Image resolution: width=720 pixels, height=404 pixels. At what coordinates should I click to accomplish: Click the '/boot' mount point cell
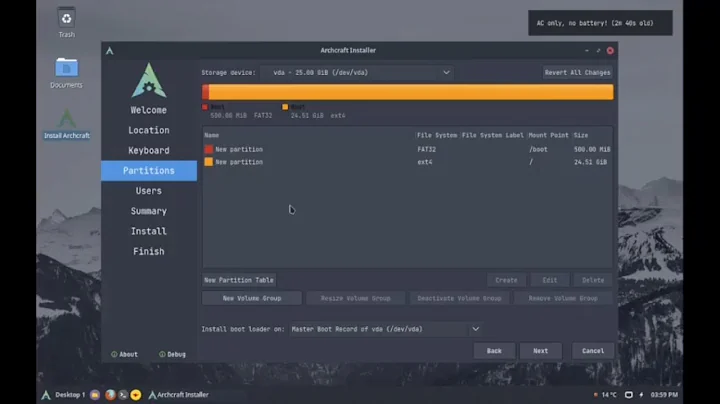(x=538, y=149)
